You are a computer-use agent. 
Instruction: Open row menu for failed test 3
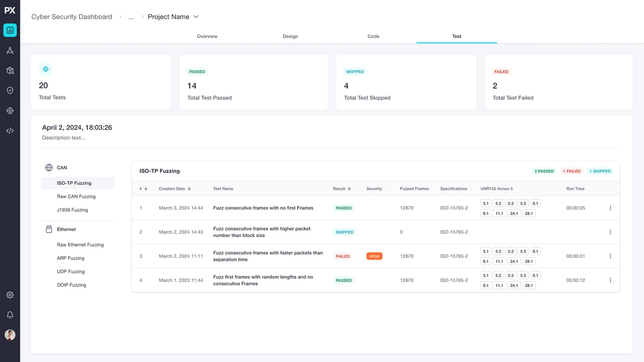(x=610, y=256)
